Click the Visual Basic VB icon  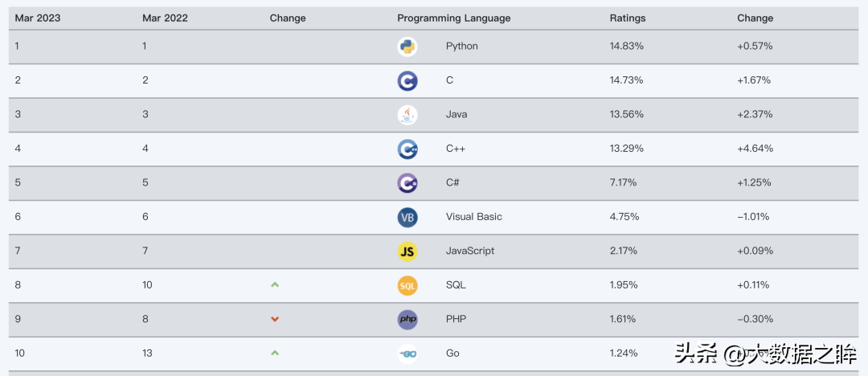(x=407, y=217)
